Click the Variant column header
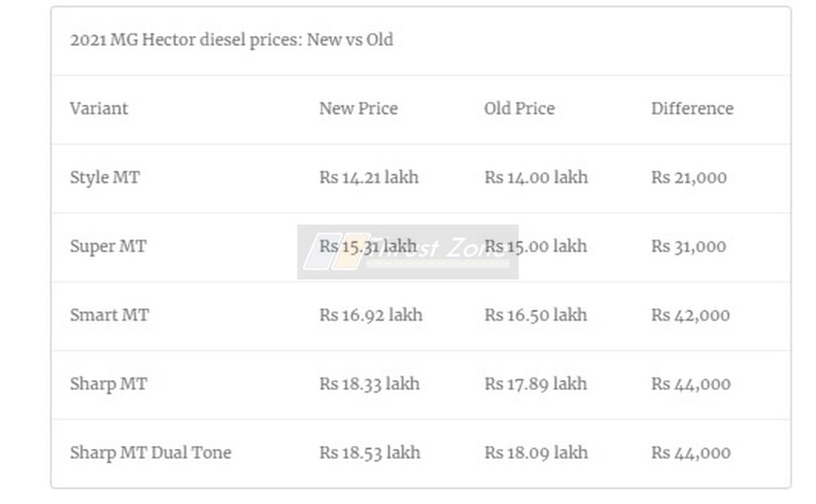 (99, 108)
